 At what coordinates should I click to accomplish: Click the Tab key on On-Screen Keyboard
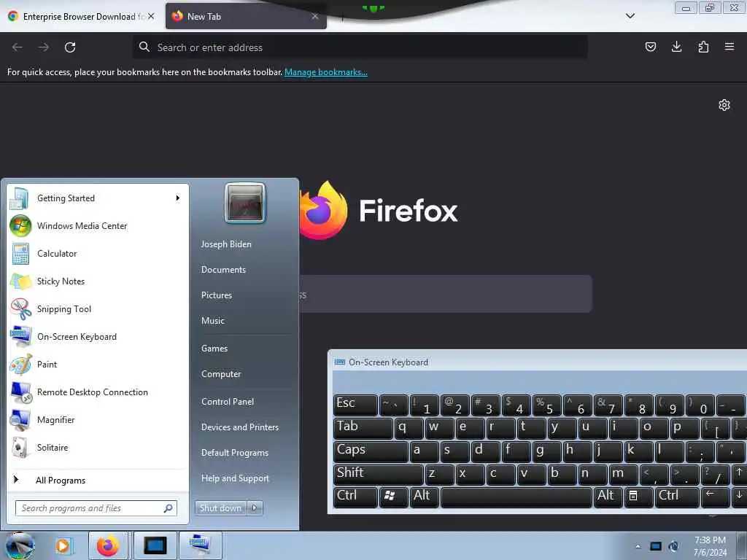point(363,427)
